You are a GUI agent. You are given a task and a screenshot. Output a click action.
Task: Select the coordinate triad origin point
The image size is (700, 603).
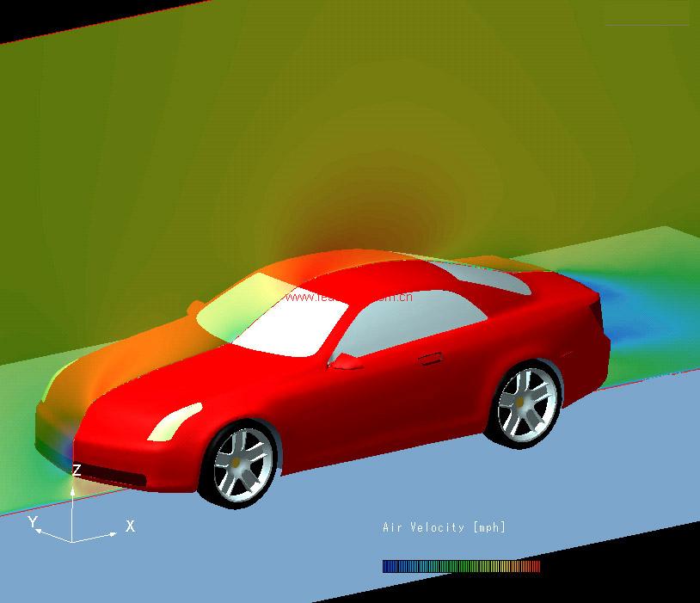tap(72, 541)
